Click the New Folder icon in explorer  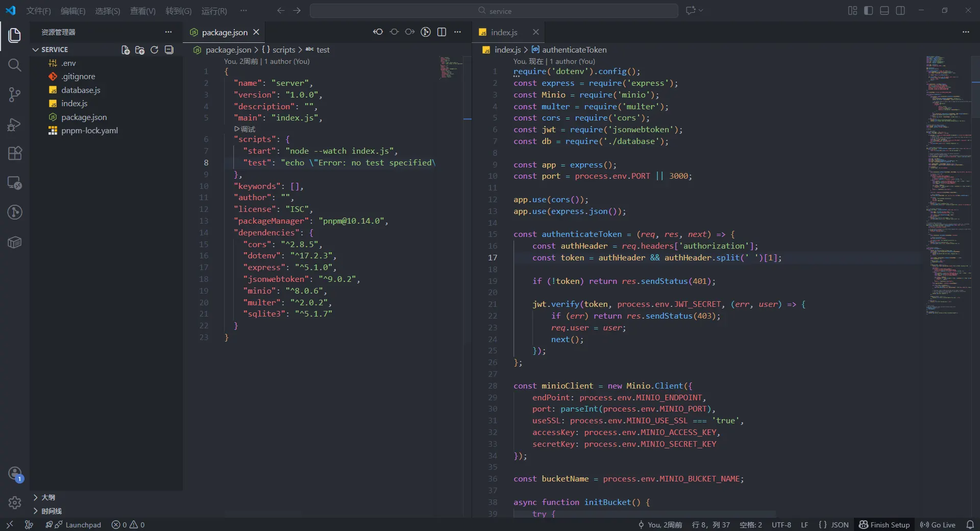(x=140, y=50)
